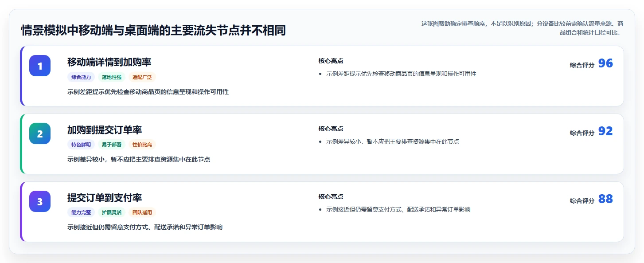Click 综合评分 label beside score 96
The height and width of the screenshot is (263, 644).
click(582, 65)
